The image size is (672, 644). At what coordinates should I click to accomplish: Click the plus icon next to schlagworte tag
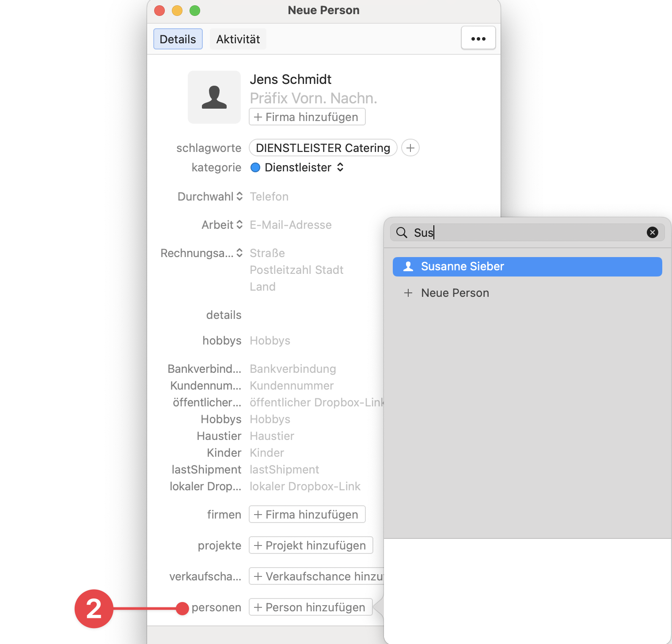[410, 148]
